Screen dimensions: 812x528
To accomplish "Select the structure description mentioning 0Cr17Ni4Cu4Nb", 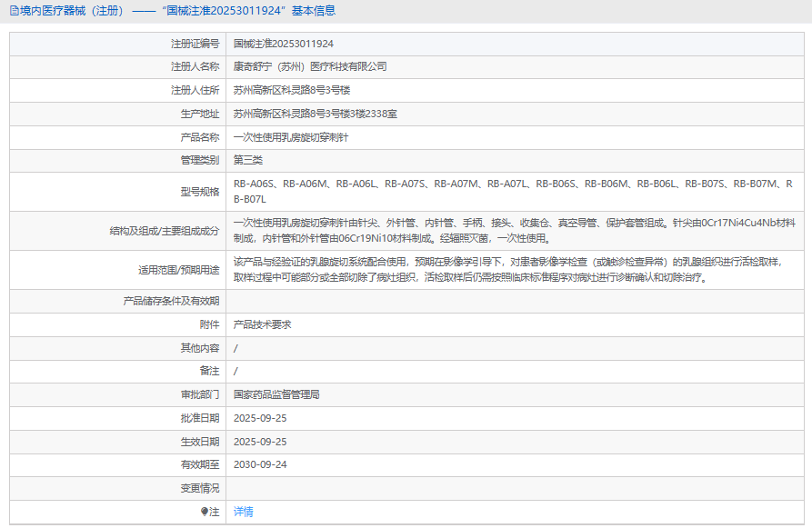I will (515, 231).
